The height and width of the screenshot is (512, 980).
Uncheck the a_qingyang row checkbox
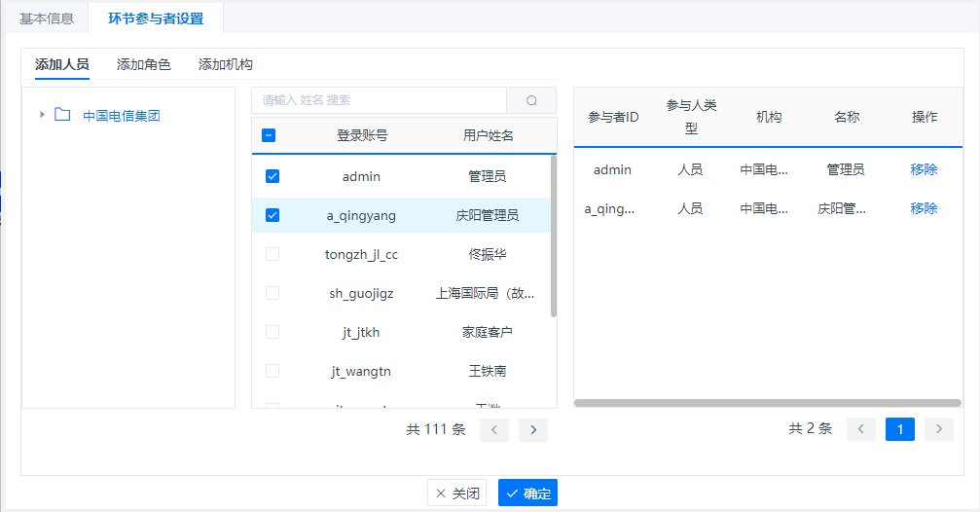pos(272,215)
